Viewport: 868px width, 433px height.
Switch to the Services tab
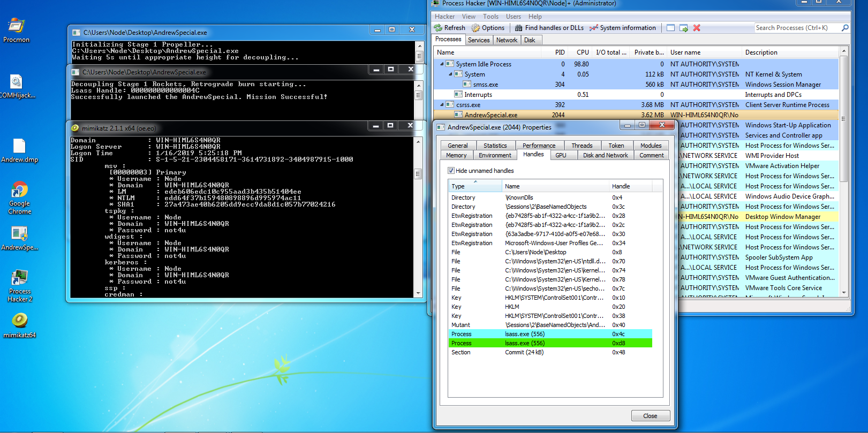pos(479,40)
